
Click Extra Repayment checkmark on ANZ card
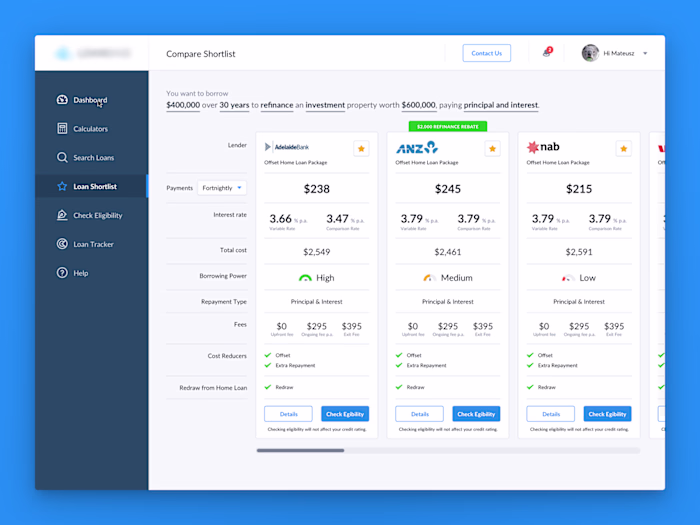pyautogui.click(x=399, y=365)
